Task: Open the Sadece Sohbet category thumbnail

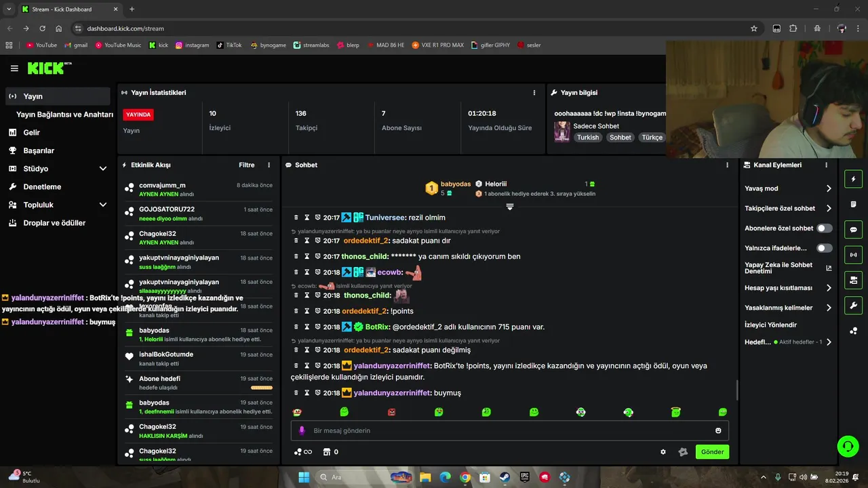Action: tap(562, 131)
